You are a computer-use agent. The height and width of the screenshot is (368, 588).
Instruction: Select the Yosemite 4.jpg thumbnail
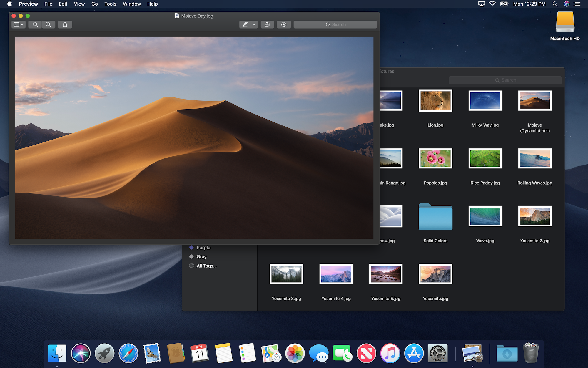(336, 274)
